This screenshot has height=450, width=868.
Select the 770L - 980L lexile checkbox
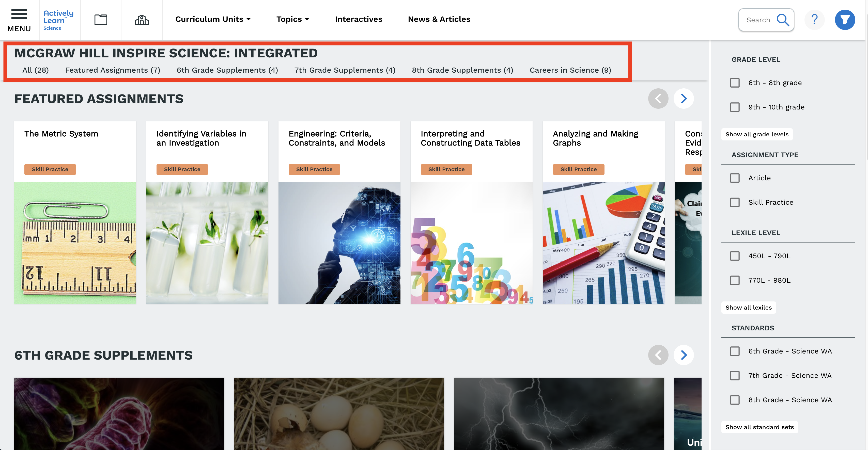pyautogui.click(x=735, y=280)
